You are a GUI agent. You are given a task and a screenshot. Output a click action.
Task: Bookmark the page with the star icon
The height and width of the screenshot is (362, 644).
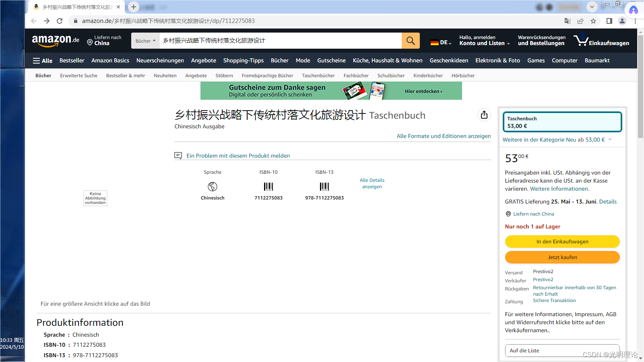(x=593, y=21)
